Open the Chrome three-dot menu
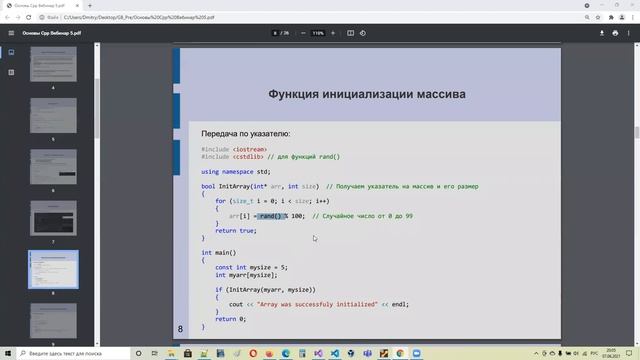This screenshot has width=640, height=360. pos(633,18)
